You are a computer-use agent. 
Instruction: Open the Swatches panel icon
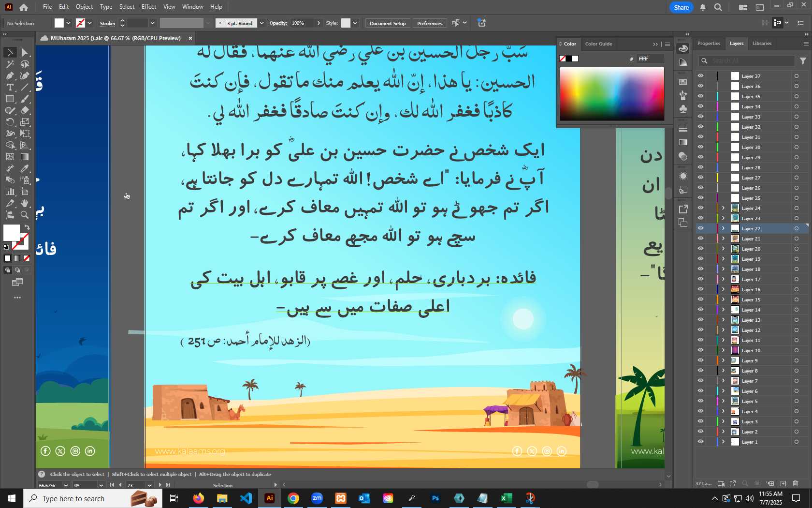click(683, 82)
